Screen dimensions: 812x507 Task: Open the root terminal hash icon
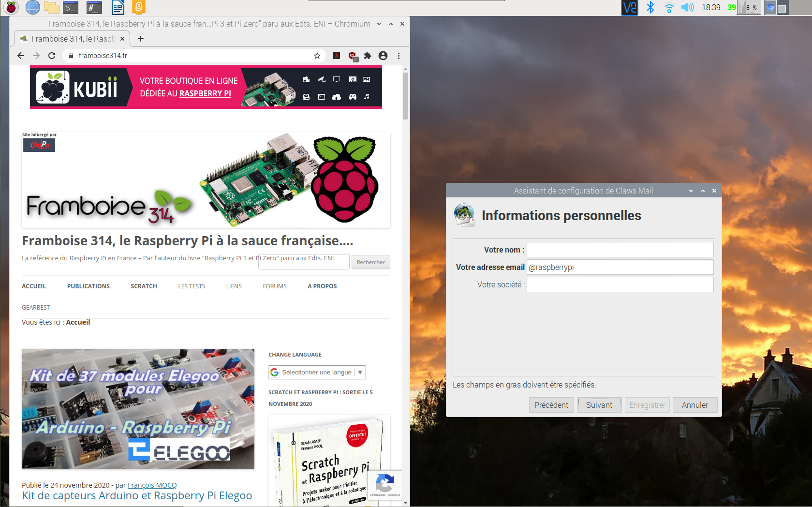(x=94, y=7)
